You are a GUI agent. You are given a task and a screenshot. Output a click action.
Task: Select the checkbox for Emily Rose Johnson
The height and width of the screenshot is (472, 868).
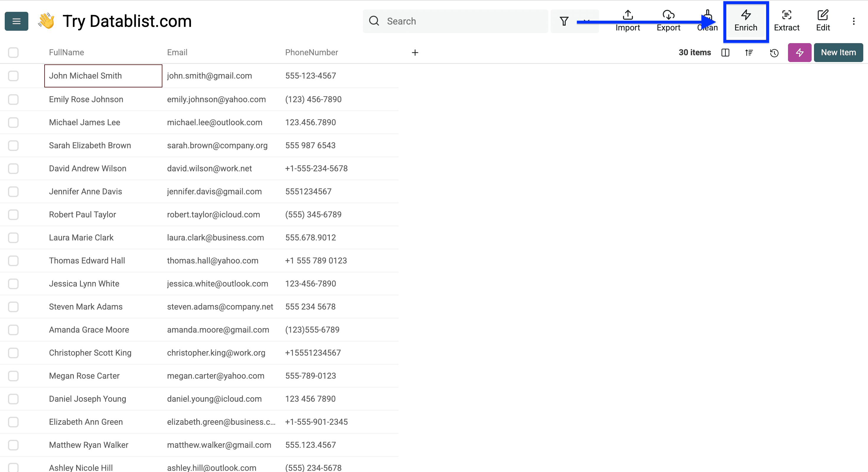(13, 99)
